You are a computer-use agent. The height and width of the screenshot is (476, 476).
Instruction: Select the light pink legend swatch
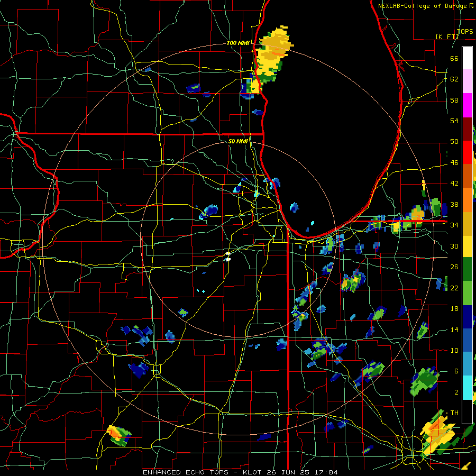(x=467, y=81)
